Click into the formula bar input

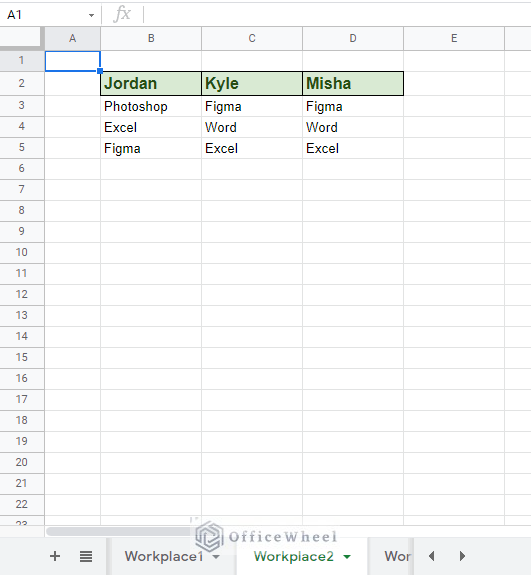(x=336, y=15)
